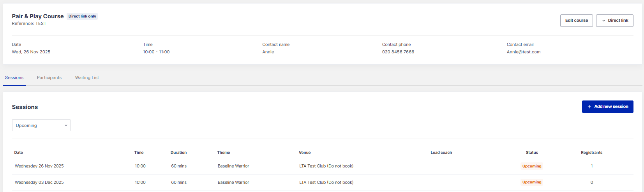The height and width of the screenshot is (192, 644).
Task: Open the Waiting List tab
Action: (87, 78)
